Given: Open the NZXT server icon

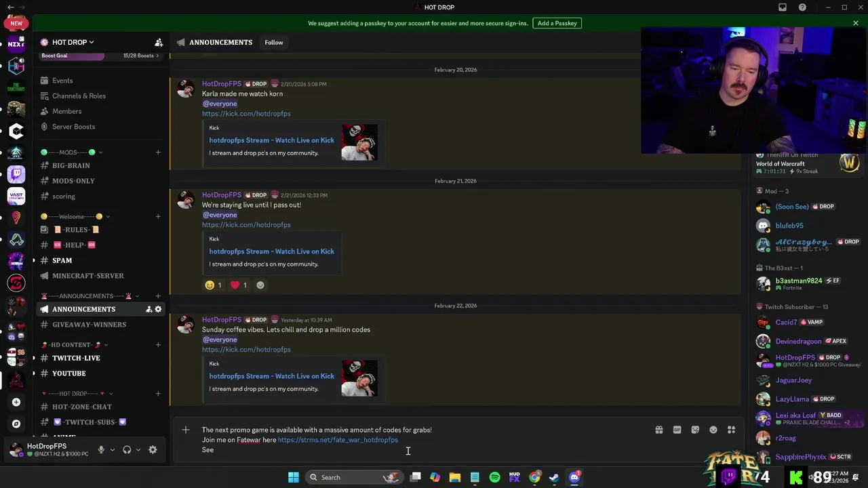Looking at the screenshot, I should point(16,44).
